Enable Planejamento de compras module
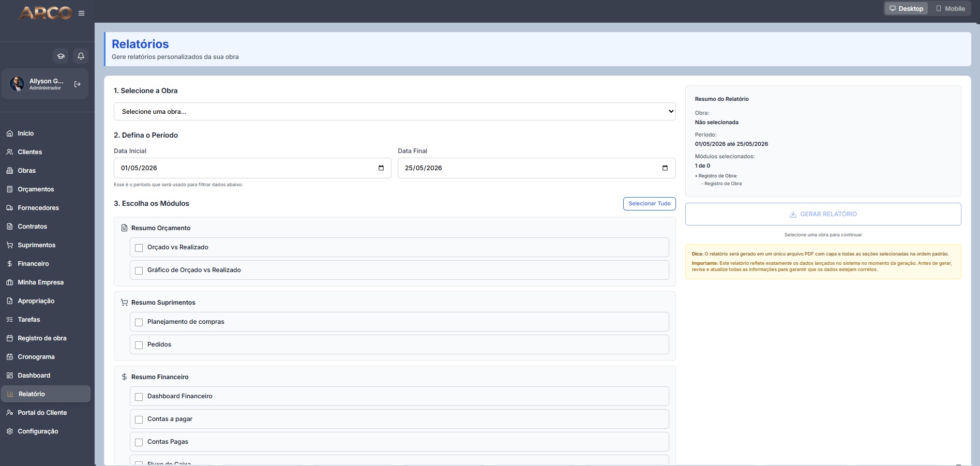The width and height of the screenshot is (980, 466). (x=139, y=322)
